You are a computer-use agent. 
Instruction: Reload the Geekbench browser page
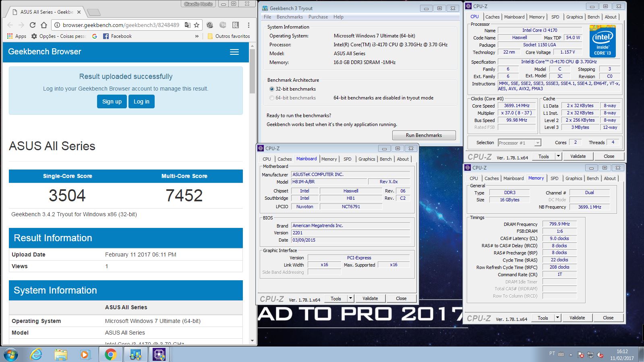(x=33, y=25)
